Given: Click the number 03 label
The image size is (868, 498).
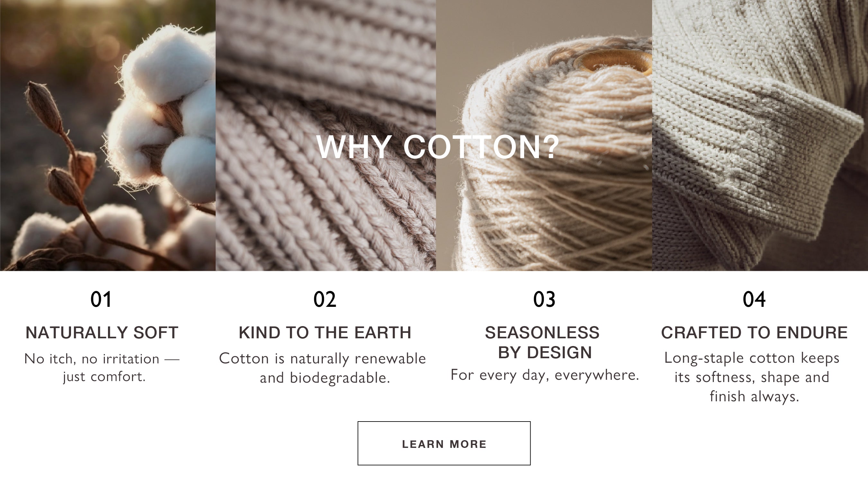Looking at the screenshot, I should (x=544, y=299).
